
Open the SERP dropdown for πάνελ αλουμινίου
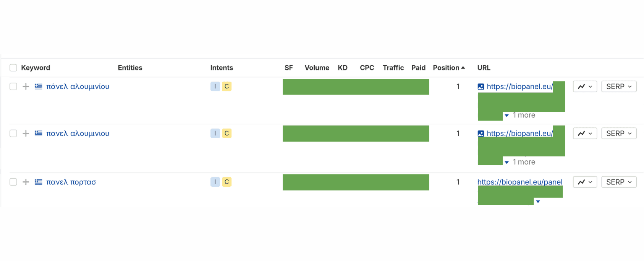click(619, 86)
